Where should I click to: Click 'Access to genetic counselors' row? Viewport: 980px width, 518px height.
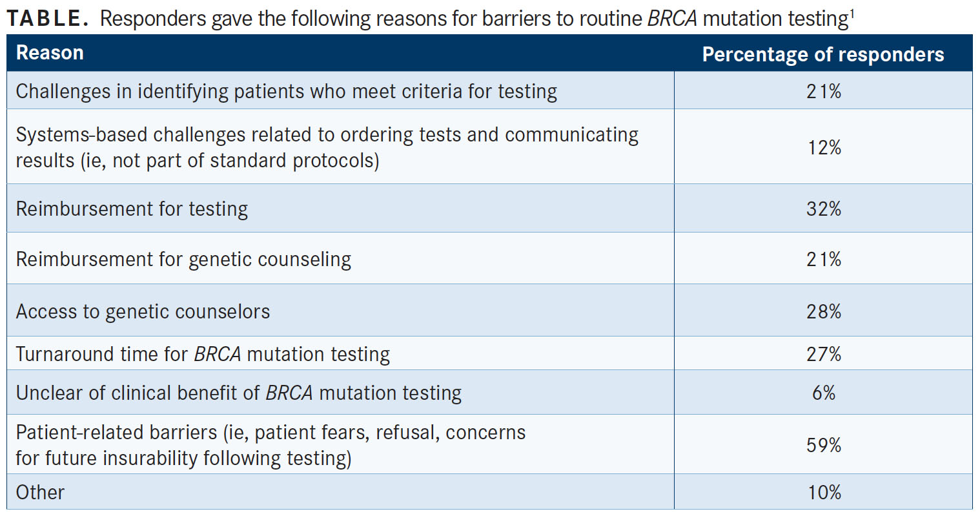pos(143,311)
